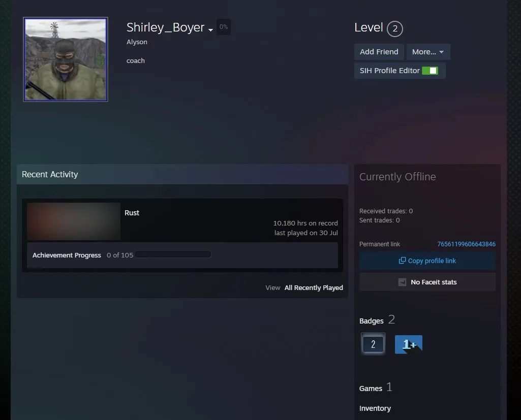Open the Badges section link
This screenshot has width=521, height=420.
point(371,321)
